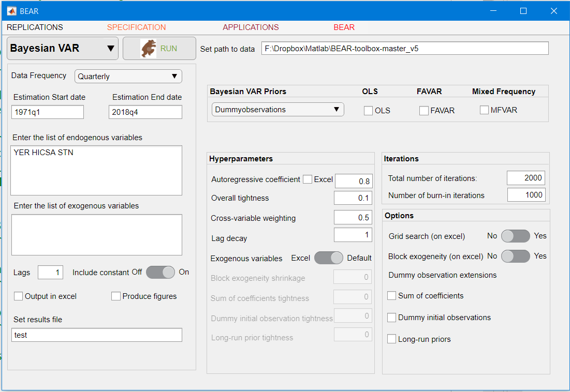The width and height of the screenshot is (570, 392).
Task: Click the Lag decay value field
Action: [x=353, y=235]
